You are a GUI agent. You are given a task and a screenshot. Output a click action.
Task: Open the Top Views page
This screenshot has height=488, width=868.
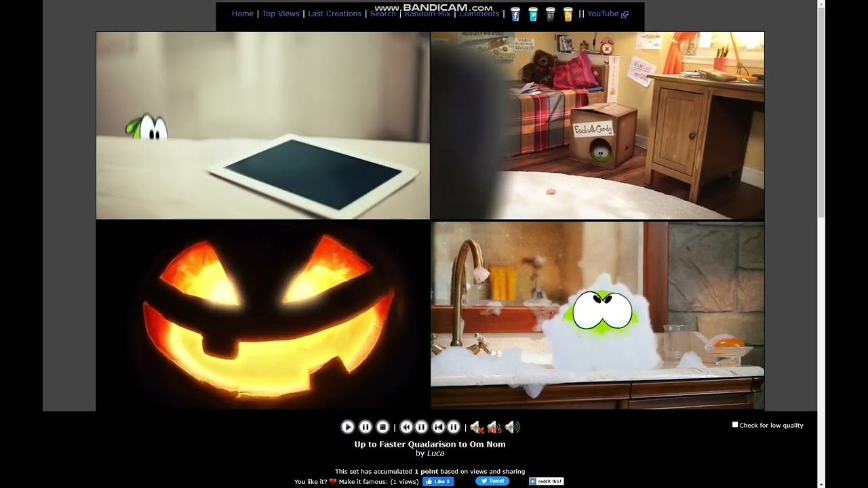click(281, 14)
